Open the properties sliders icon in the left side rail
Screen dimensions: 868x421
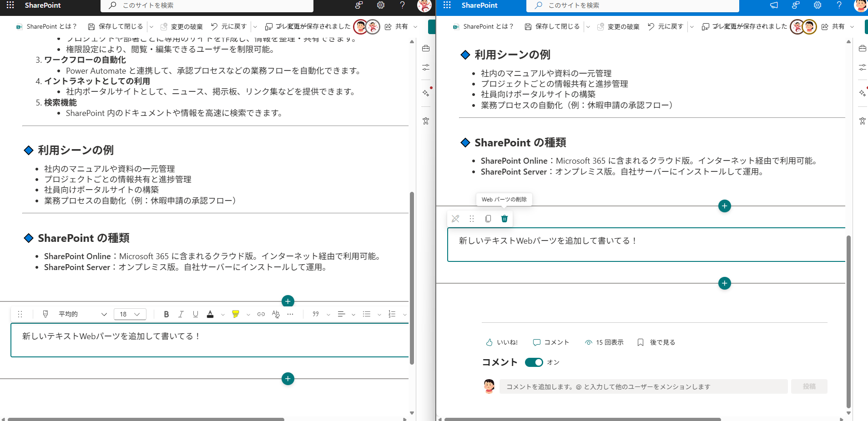coord(426,67)
